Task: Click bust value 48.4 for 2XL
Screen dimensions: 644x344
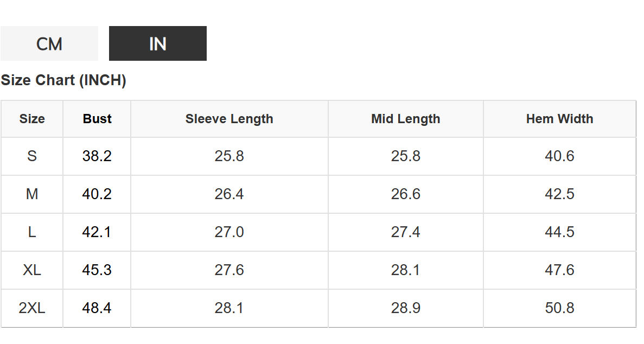Action: click(97, 308)
